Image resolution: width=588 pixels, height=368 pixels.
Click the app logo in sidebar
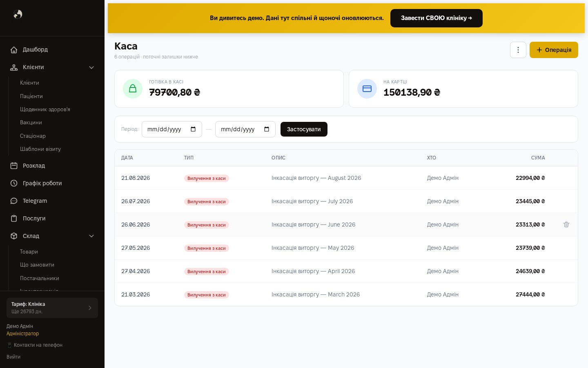[x=18, y=14]
